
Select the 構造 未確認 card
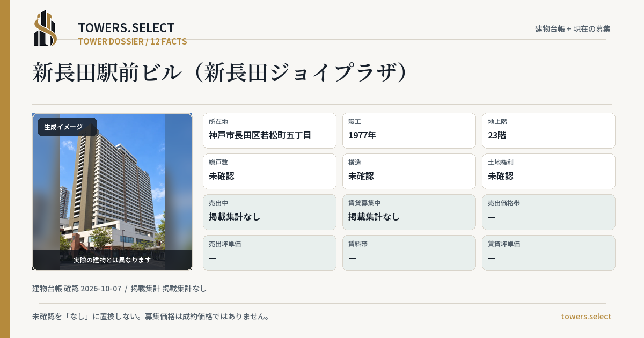[409, 171]
